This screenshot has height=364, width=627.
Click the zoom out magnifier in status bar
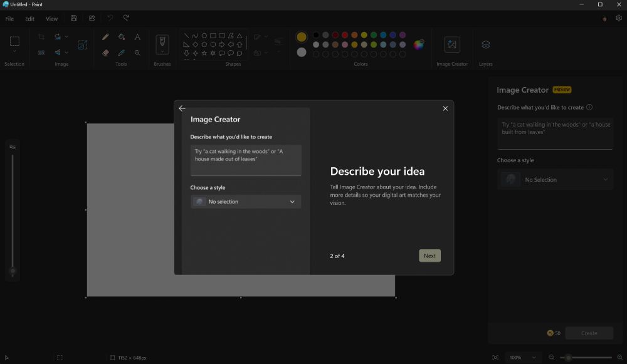[551, 357]
